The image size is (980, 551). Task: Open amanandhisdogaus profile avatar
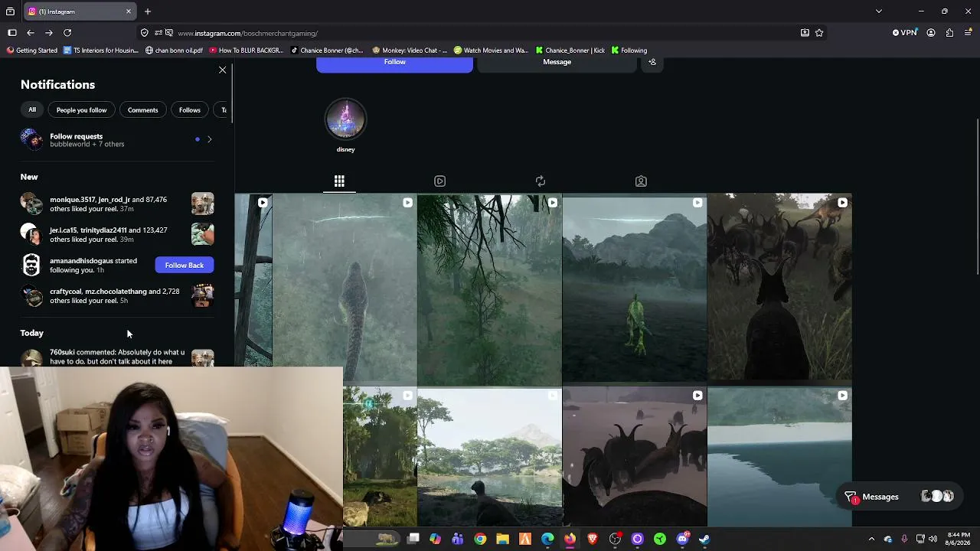pyautogui.click(x=31, y=265)
